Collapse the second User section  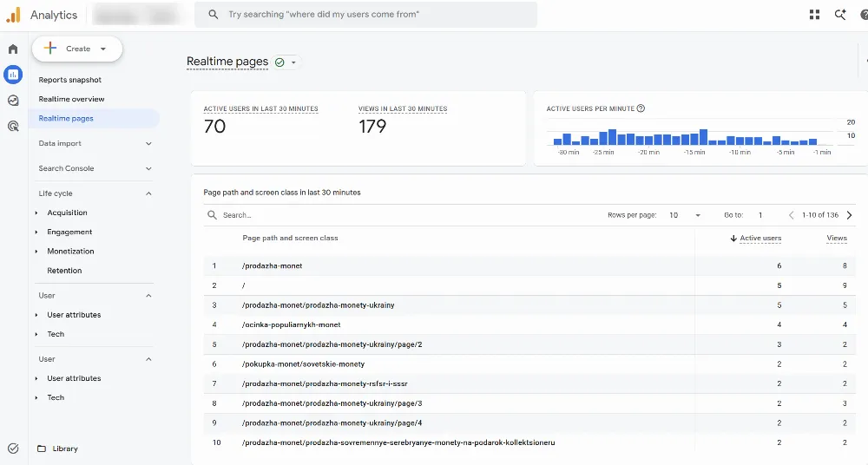(x=148, y=359)
